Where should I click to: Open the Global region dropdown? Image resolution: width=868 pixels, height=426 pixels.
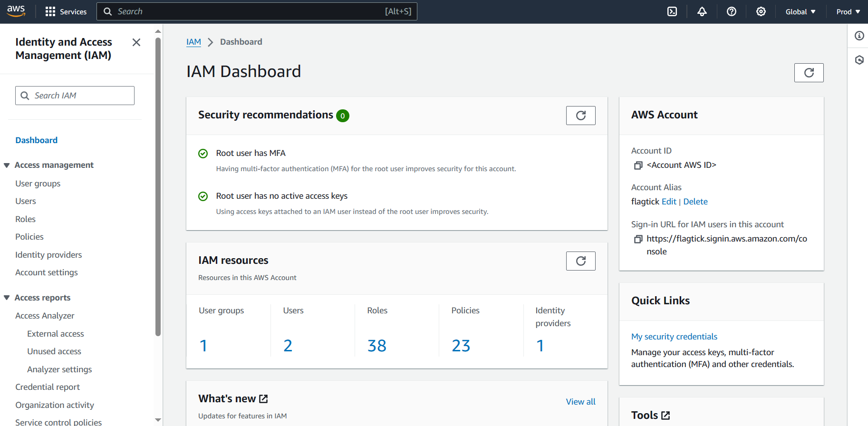(800, 11)
